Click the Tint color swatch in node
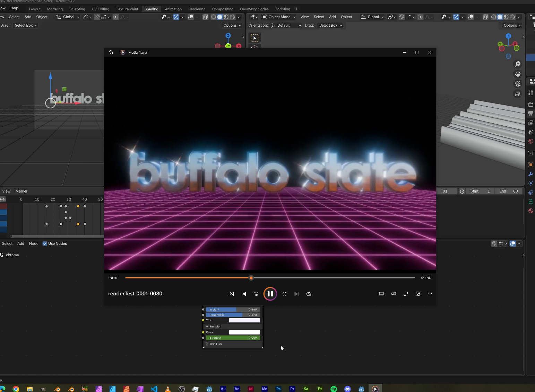 click(244, 320)
